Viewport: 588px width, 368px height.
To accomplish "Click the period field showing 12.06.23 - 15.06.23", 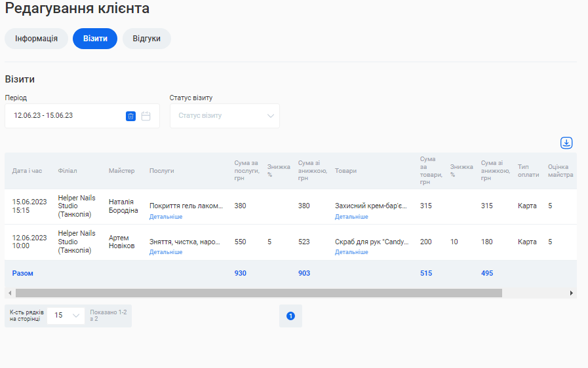I will 66,116.
